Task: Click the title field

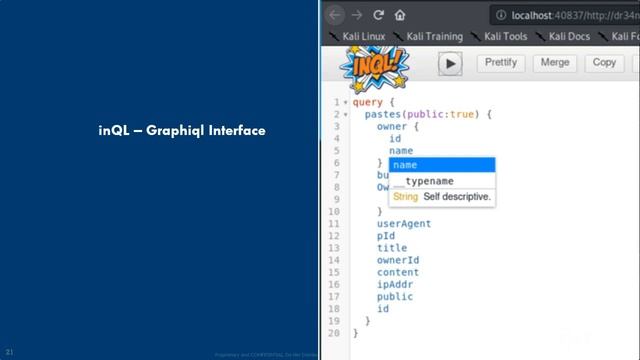Action: point(392,248)
